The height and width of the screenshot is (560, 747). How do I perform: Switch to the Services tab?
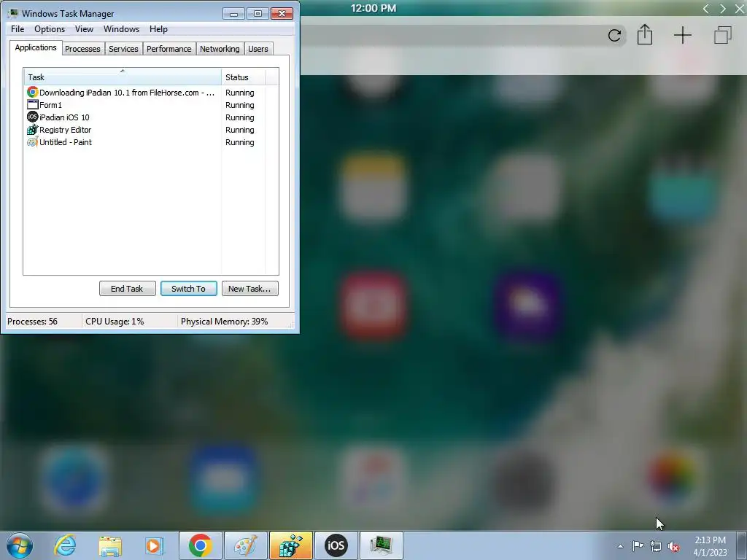coord(123,49)
